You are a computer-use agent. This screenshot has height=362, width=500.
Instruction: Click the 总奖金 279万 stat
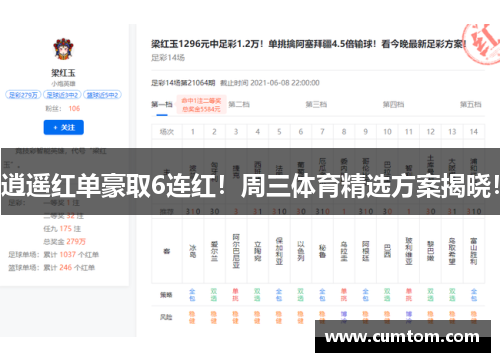(65, 241)
